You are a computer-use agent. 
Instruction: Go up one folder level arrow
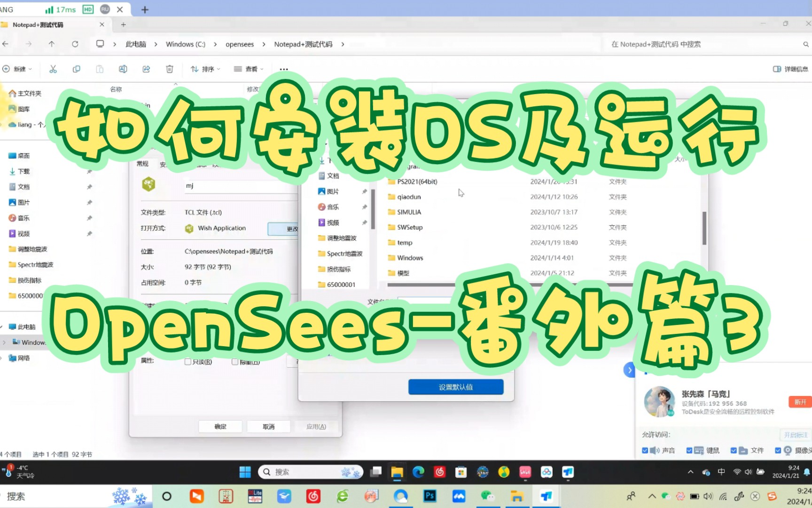pos(52,44)
